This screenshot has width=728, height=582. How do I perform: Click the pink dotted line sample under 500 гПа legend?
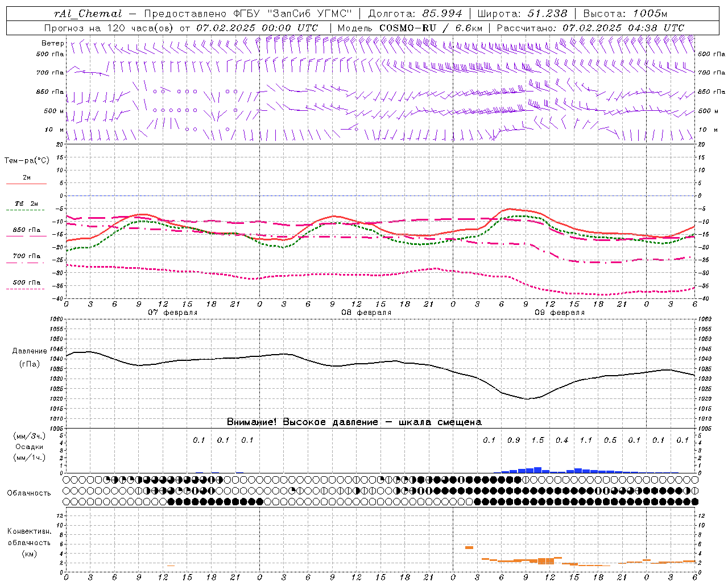pyautogui.click(x=26, y=289)
